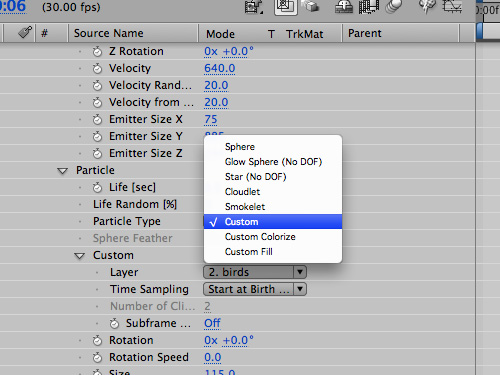Click Velocity Rand... value 20.0
The height and width of the screenshot is (375, 500).
216,85
